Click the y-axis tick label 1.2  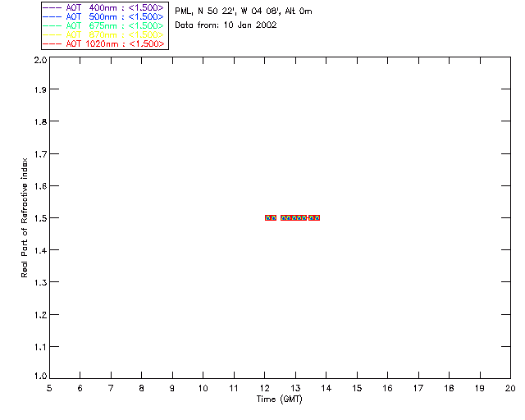tap(40, 315)
